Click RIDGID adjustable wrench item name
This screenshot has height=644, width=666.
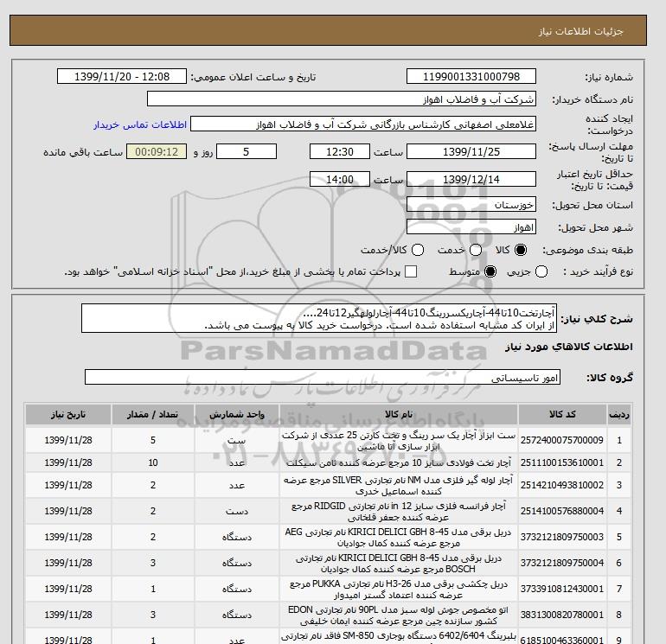pyautogui.click(x=399, y=511)
